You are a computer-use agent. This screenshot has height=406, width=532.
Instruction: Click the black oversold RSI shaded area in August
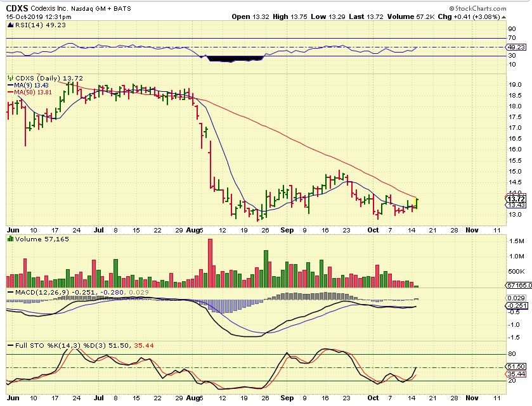point(235,59)
